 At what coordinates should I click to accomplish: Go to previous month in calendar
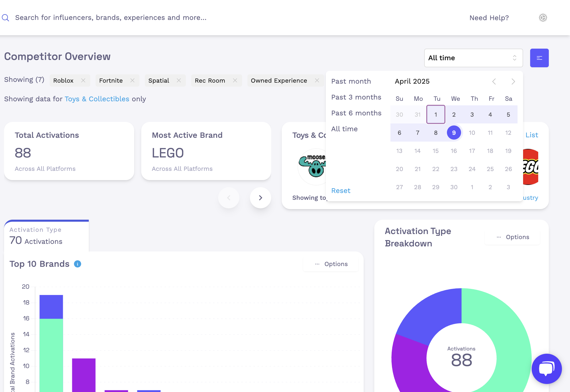(x=494, y=81)
